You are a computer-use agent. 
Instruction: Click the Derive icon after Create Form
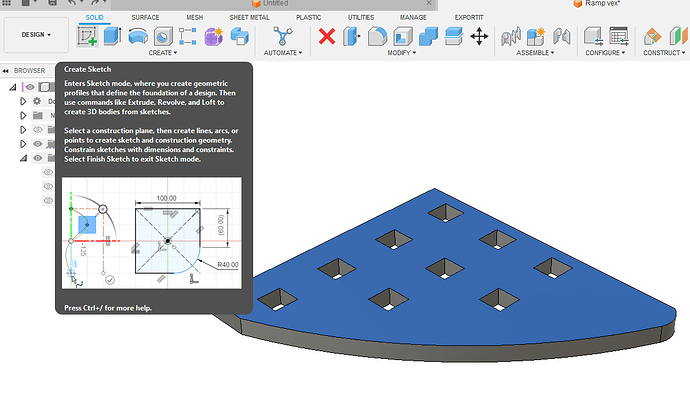coord(240,37)
